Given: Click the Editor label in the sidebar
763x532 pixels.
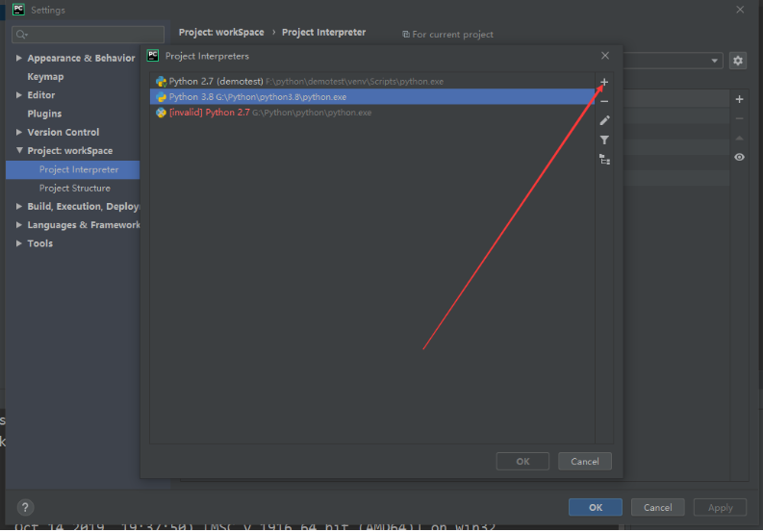Looking at the screenshot, I should (40, 95).
